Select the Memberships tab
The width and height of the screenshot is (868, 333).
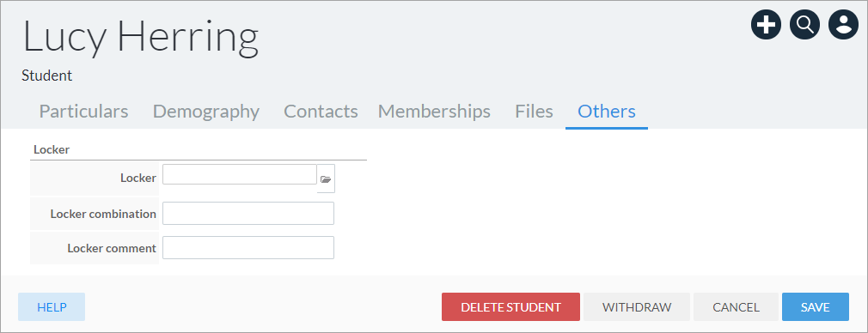(434, 112)
